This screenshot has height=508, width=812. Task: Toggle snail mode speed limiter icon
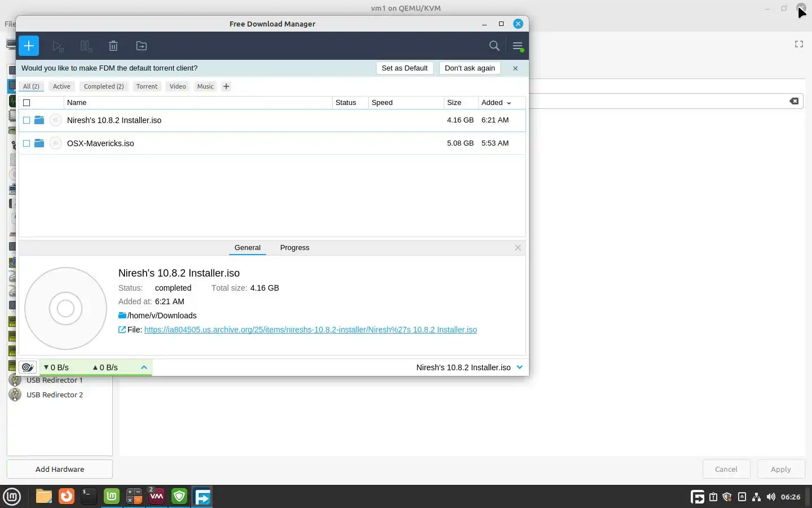tap(28, 367)
